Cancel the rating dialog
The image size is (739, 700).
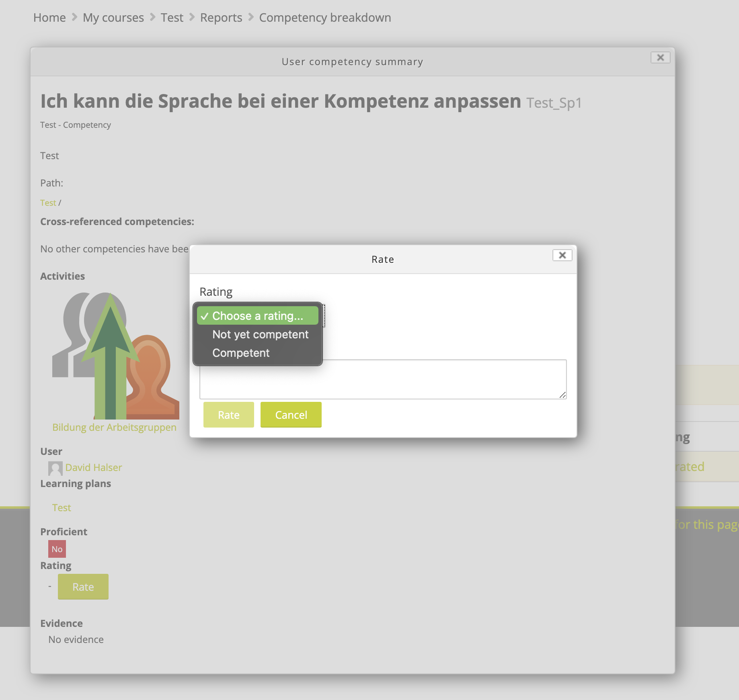click(x=291, y=415)
